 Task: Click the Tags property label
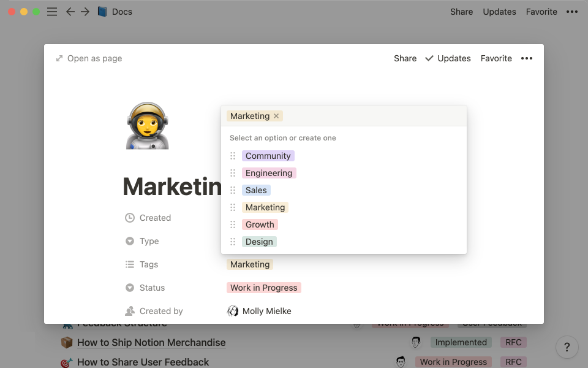pos(148,264)
